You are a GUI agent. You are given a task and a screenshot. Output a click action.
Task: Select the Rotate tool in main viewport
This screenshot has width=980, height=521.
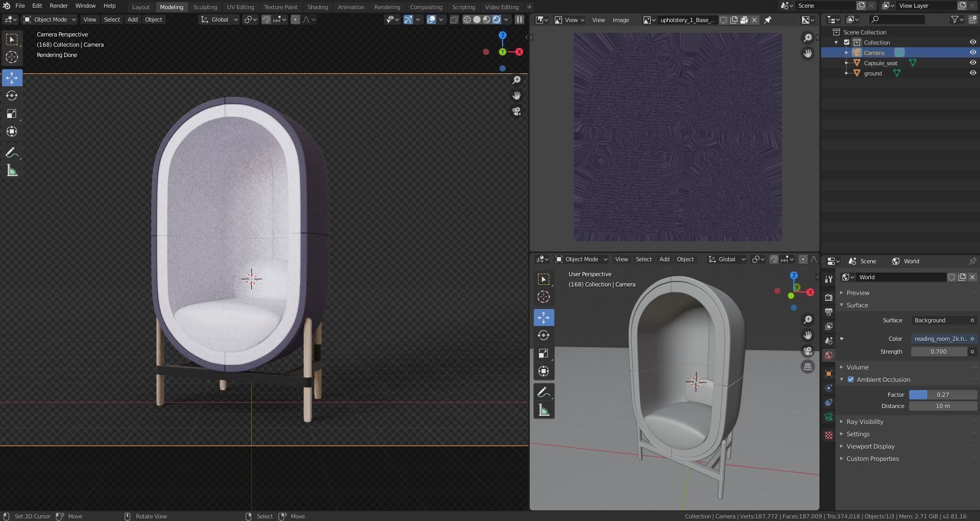coord(12,96)
